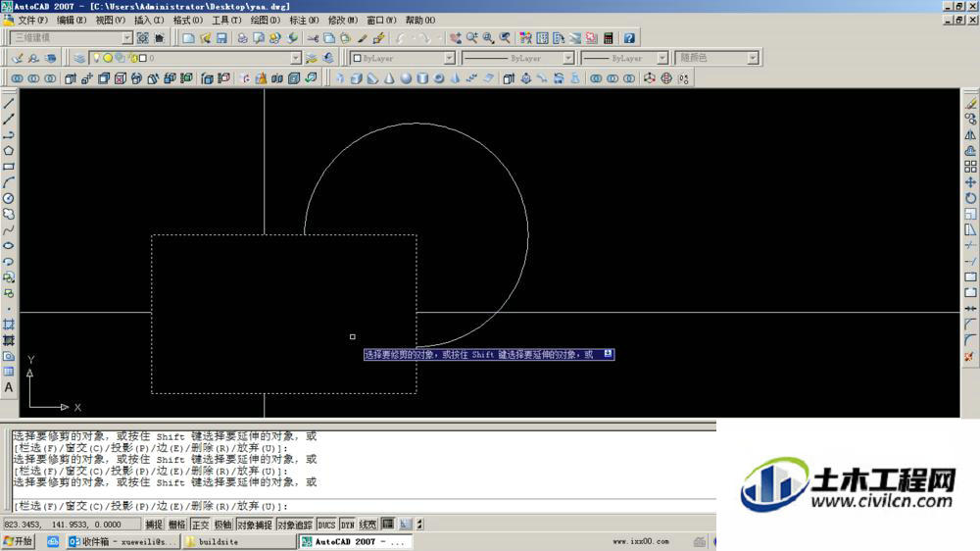Image resolution: width=980 pixels, height=551 pixels.
Task: Open the 编辑(E) menu
Action: (x=72, y=20)
